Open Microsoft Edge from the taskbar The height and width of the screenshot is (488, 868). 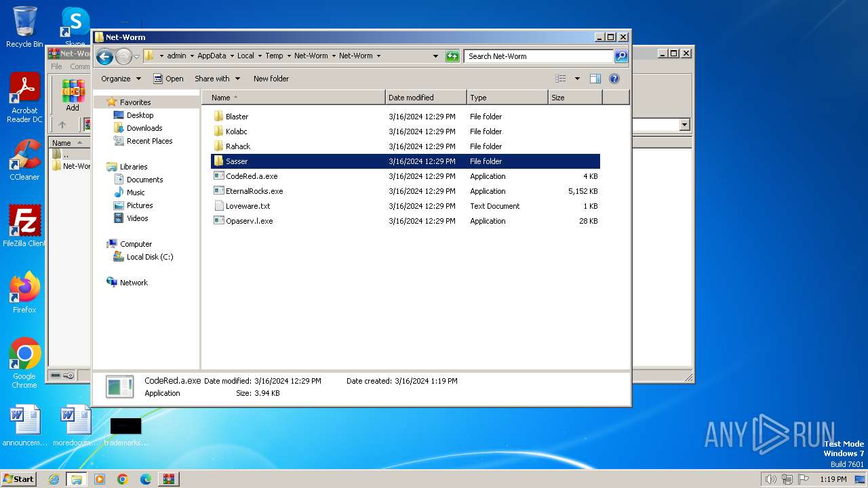click(146, 479)
